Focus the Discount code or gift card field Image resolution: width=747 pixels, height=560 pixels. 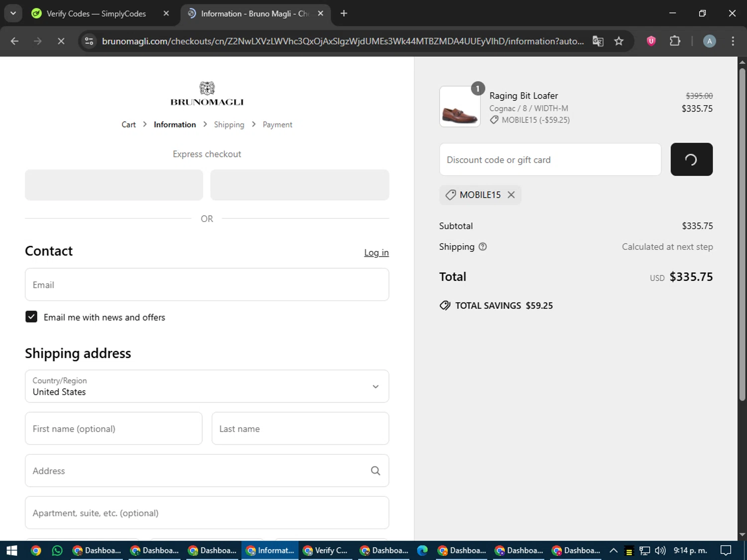550,159
